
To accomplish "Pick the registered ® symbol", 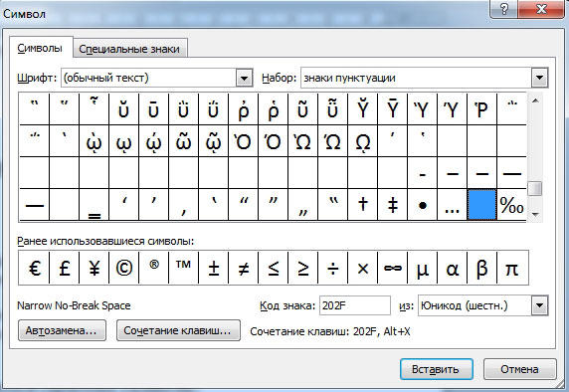I will pos(153,268).
